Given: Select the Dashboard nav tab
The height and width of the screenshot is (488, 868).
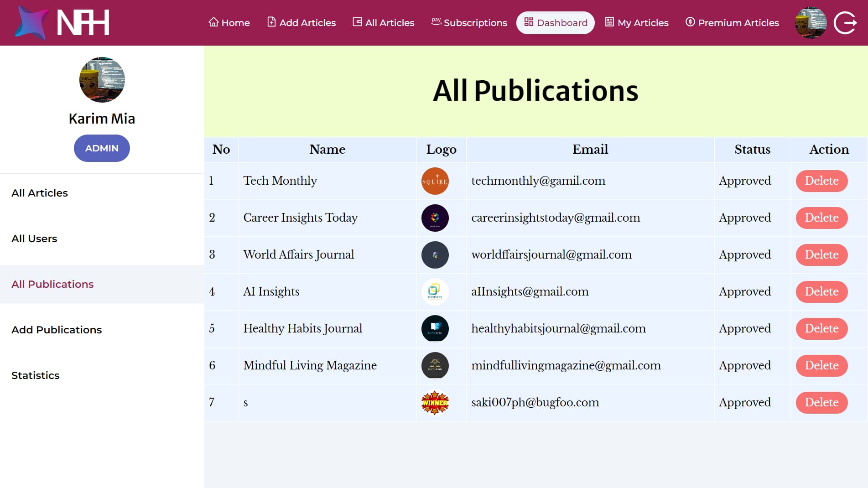Looking at the screenshot, I should [x=555, y=23].
